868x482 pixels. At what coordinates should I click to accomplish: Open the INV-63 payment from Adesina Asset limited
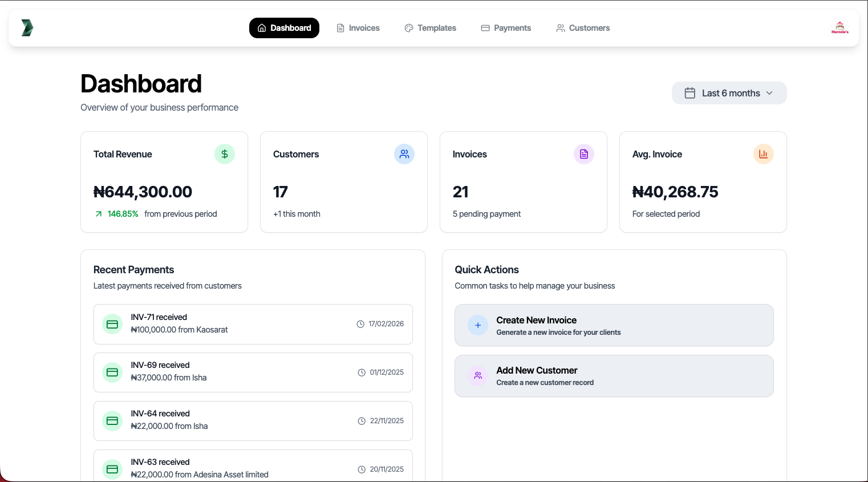253,468
